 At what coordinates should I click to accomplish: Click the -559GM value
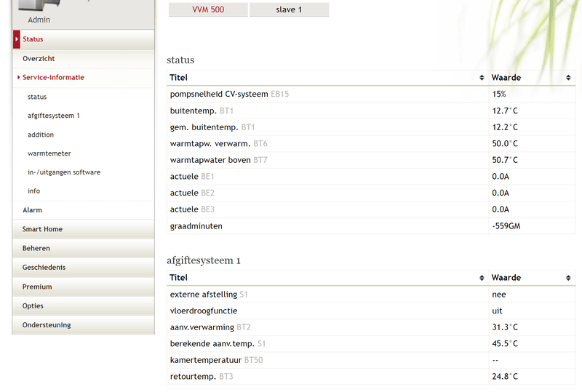coord(506,226)
